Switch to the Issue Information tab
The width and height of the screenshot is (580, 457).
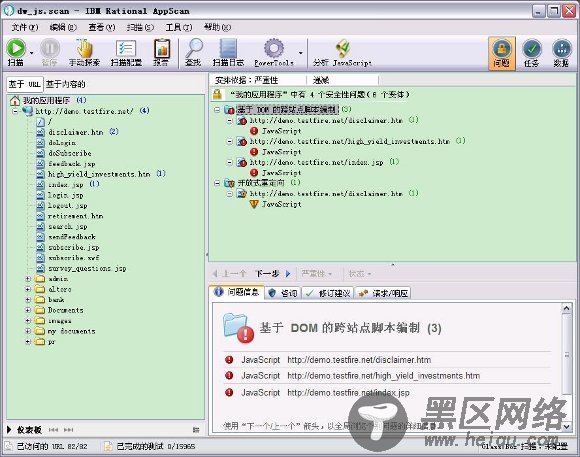237,292
